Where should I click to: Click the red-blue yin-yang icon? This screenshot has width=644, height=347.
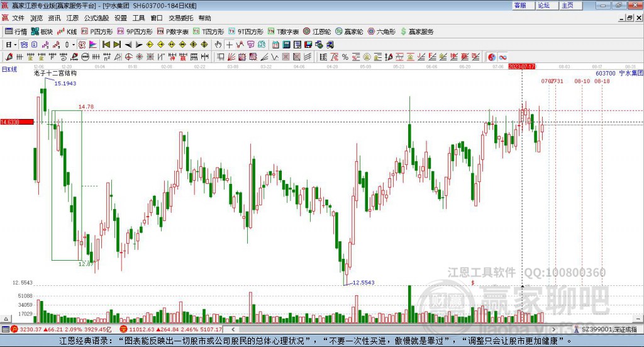click(x=492, y=57)
